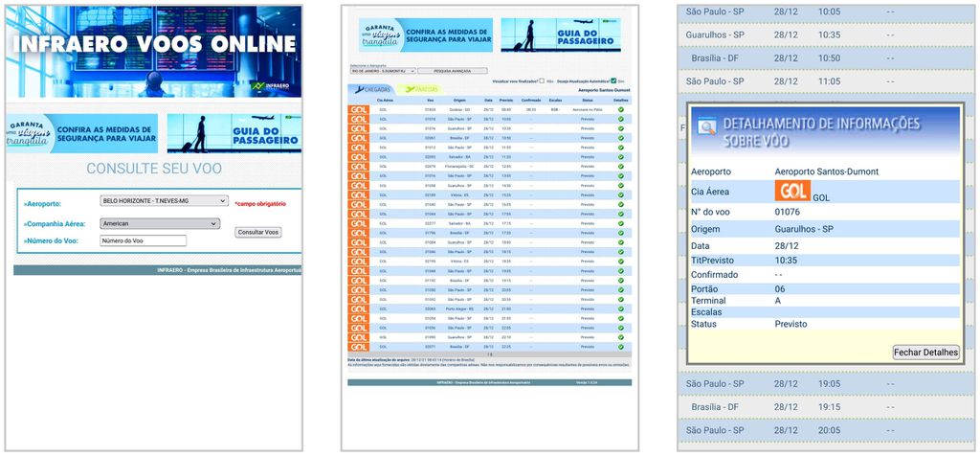980x456 pixels.
Task: Click GOL logo on Florianópolis flight row
Action: [x=359, y=167]
